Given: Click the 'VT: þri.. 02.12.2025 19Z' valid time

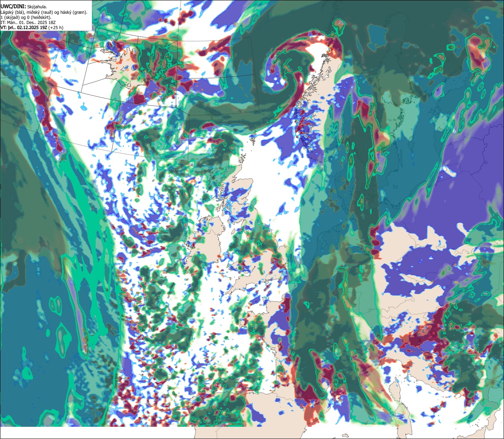Looking at the screenshot, I should coord(24,28).
